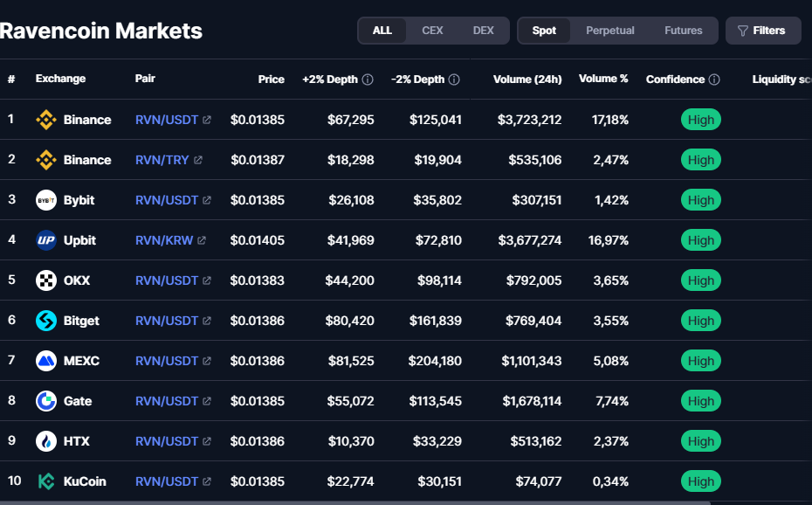Click the Bitget exchange logo
Image resolution: width=812 pixels, height=505 pixels.
[x=46, y=321]
